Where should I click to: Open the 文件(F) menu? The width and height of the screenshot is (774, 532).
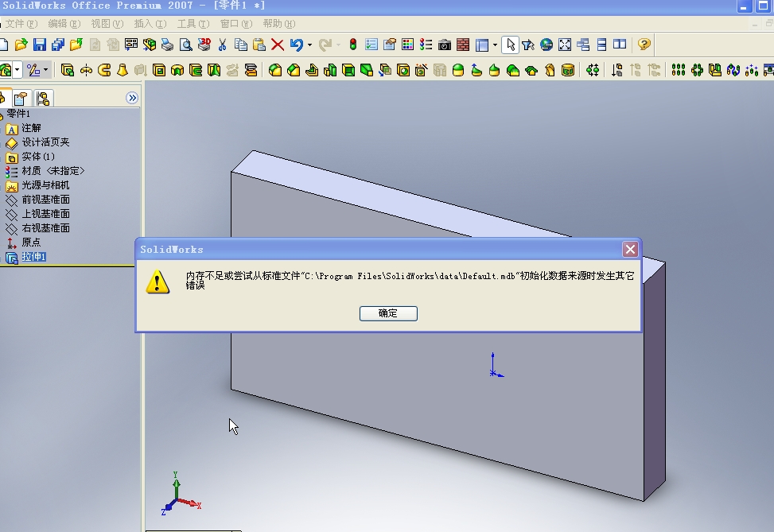21,24
